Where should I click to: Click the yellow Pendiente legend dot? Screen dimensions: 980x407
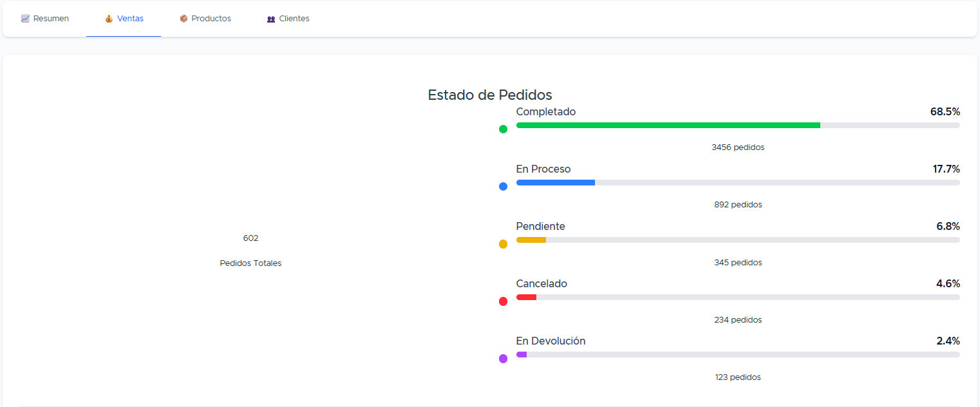[x=503, y=243]
